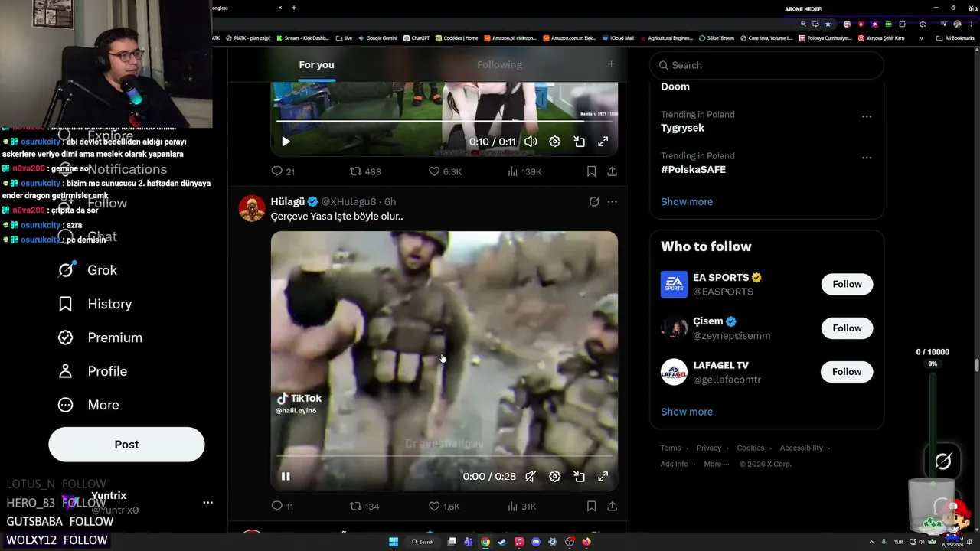Open Steam from the taskbar

click(x=502, y=542)
